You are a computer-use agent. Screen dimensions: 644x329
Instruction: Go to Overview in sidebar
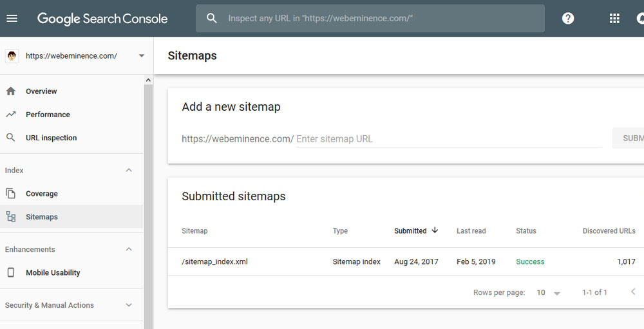41,91
